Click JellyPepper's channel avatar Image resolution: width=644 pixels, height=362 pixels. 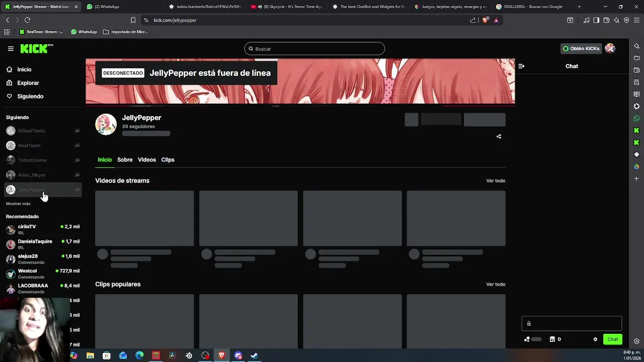[106, 124]
